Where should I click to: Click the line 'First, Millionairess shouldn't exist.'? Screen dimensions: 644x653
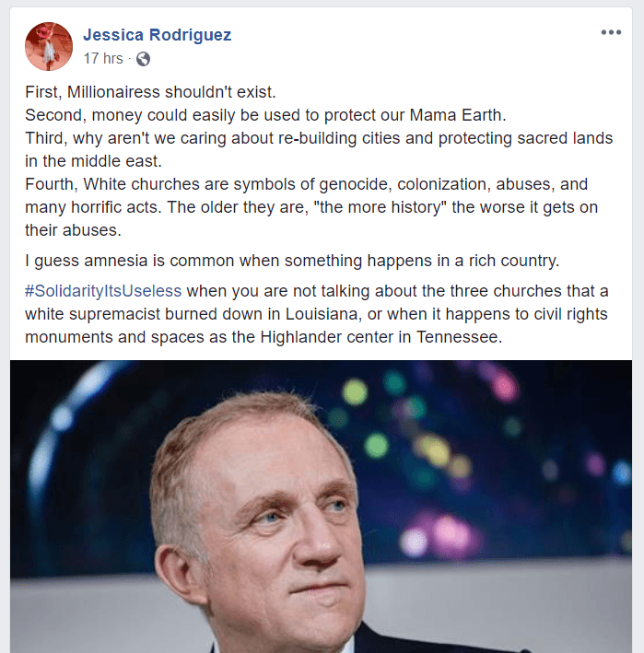click(150, 92)
